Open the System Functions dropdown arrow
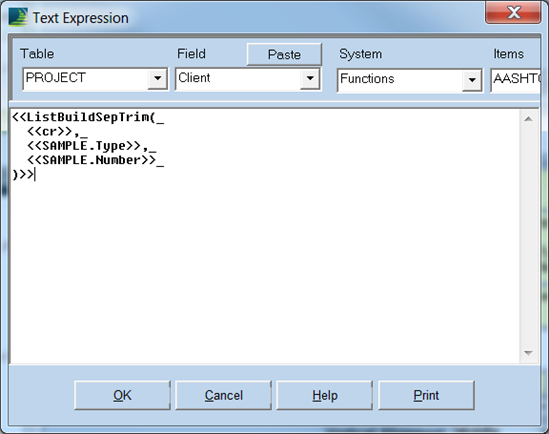Screen dimensions: 549x434 [472, 80]
